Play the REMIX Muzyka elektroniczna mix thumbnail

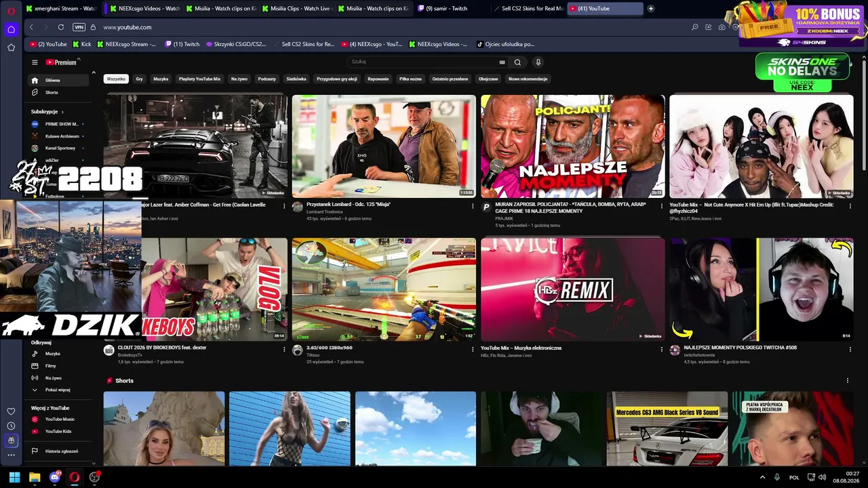(x=573, y=289)
